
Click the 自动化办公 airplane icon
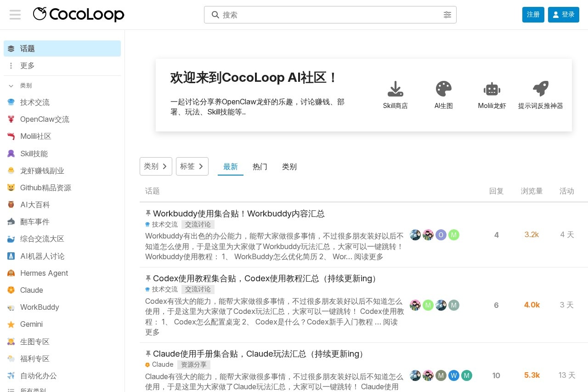11,375
